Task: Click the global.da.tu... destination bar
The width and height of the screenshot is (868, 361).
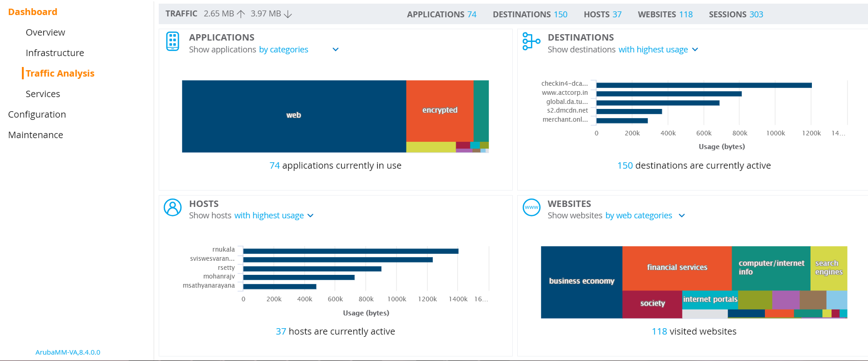Action: pos(658,103)
